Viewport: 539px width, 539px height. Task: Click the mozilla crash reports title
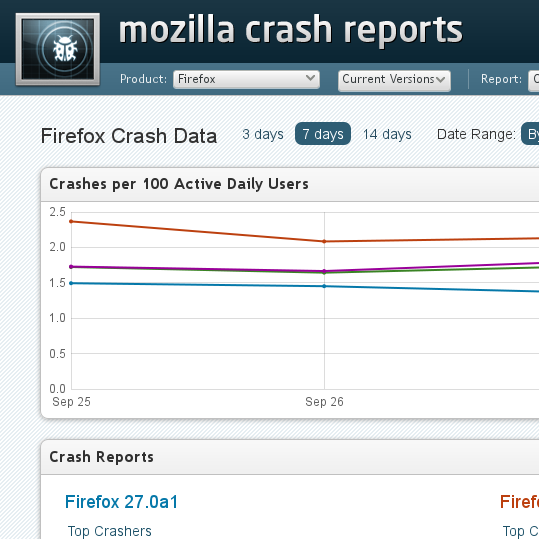(291, 31)
